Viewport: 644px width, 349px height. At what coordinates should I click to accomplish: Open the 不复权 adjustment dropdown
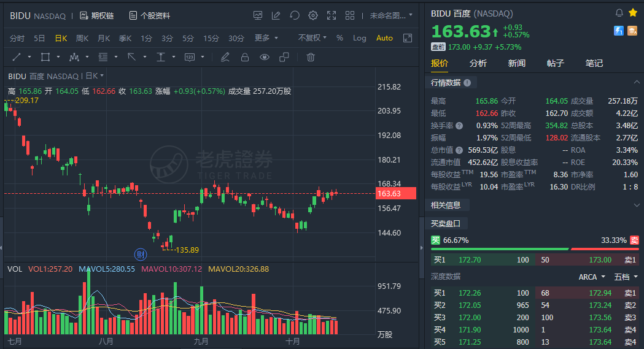point(312,38)
